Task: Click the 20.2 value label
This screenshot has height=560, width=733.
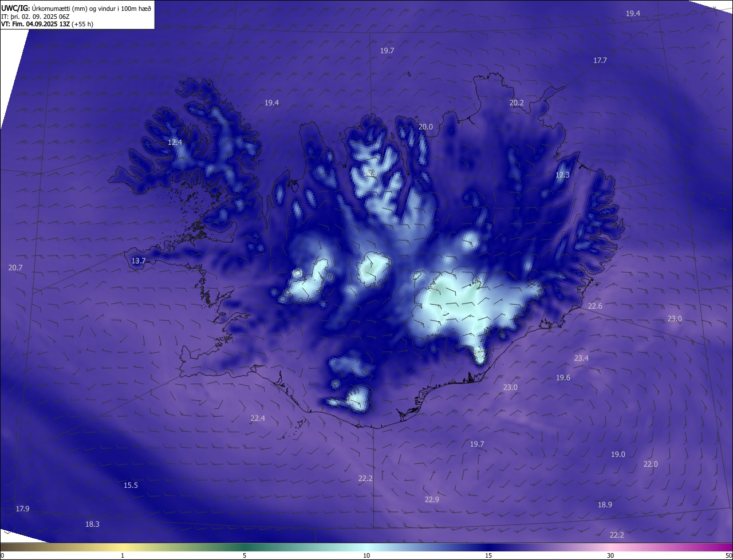Action: [517, 102]
